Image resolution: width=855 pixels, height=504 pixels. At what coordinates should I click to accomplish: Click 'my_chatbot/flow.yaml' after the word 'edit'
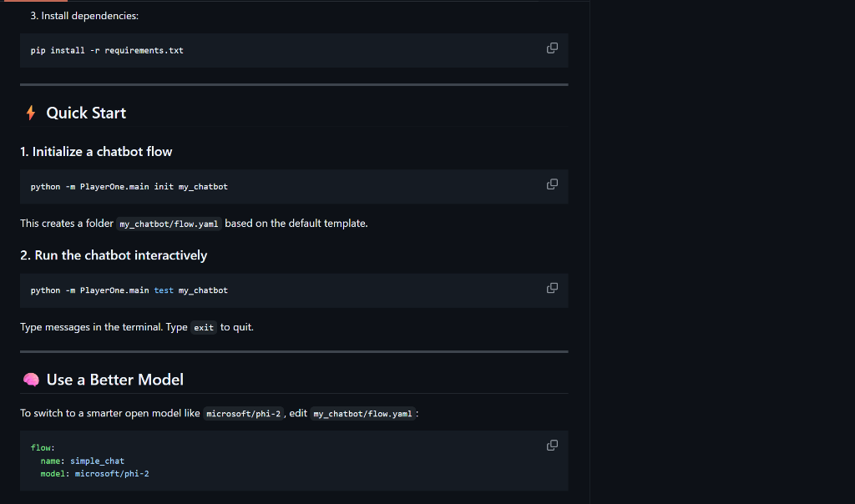(x=362, y=414)
